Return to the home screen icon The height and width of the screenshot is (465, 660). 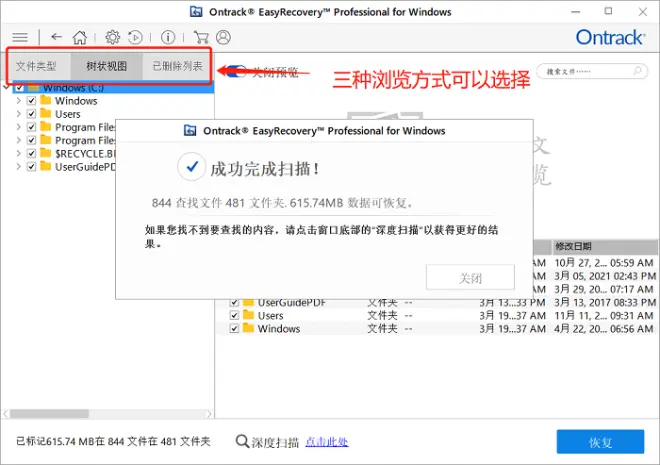[x=80, y=37]
